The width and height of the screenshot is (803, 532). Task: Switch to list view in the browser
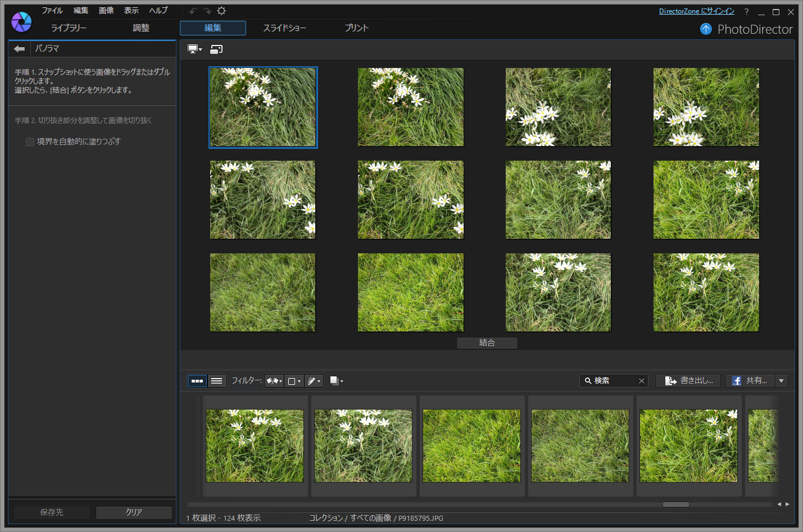[x=216, y=381]
